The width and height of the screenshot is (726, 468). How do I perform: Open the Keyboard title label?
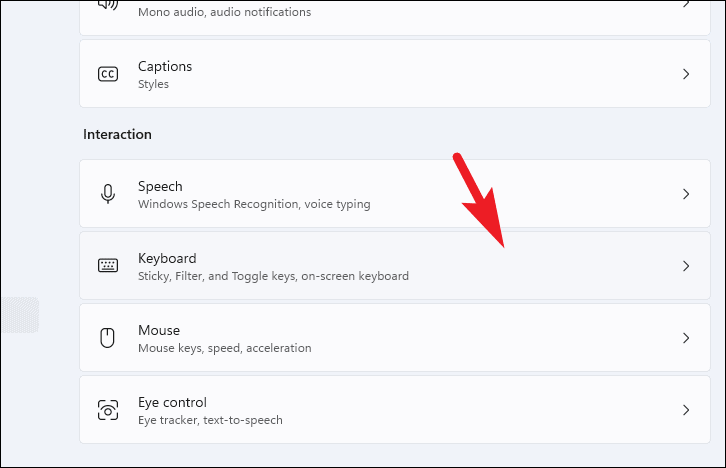point(167,258)
